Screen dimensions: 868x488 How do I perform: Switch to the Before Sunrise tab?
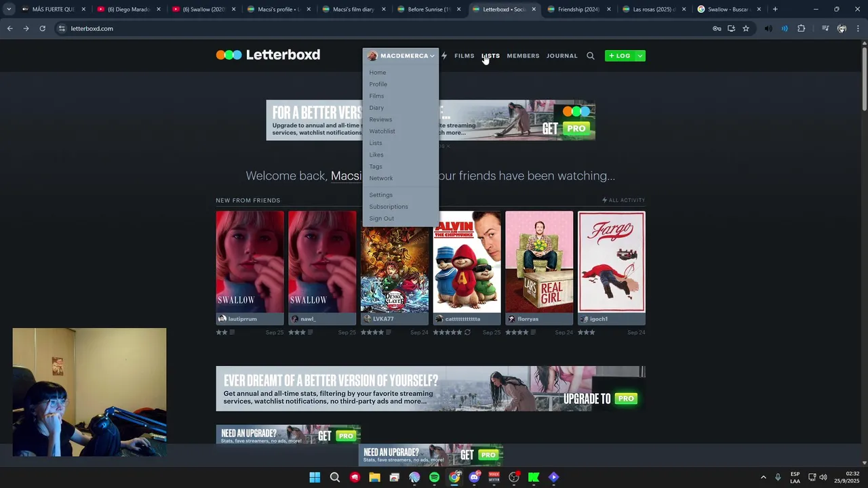point(427,9)
